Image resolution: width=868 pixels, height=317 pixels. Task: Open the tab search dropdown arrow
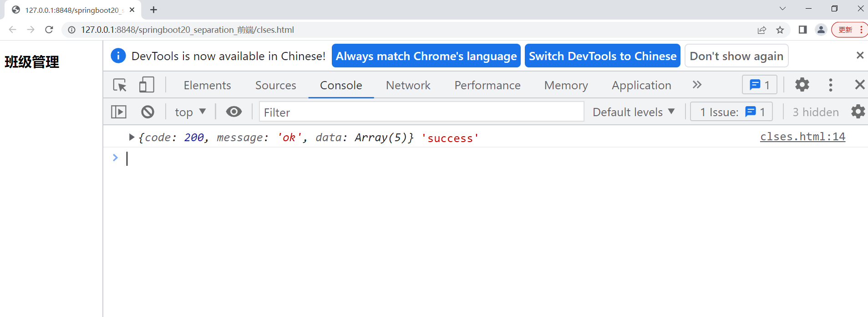click(x=782, y=9)
